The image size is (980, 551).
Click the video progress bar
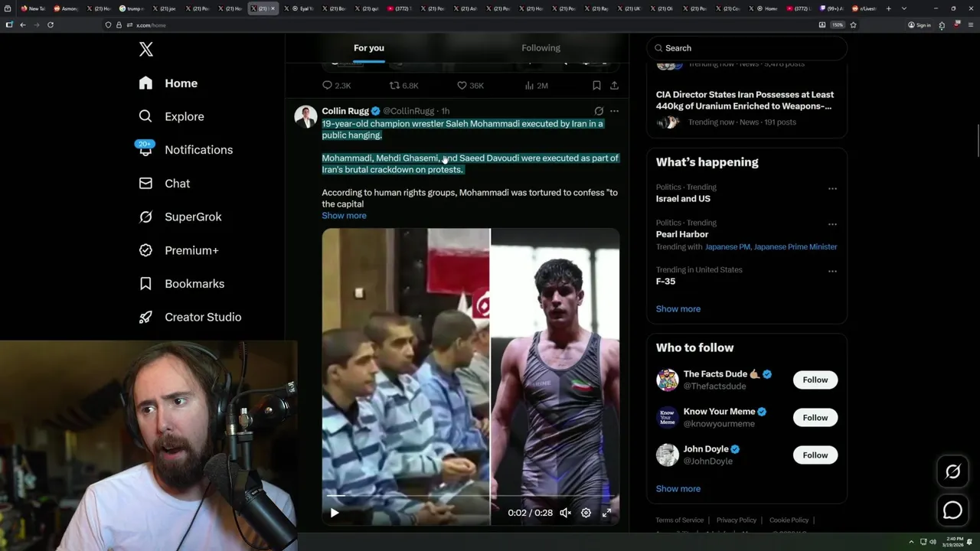pyautogui.click(x=470, y=497)
